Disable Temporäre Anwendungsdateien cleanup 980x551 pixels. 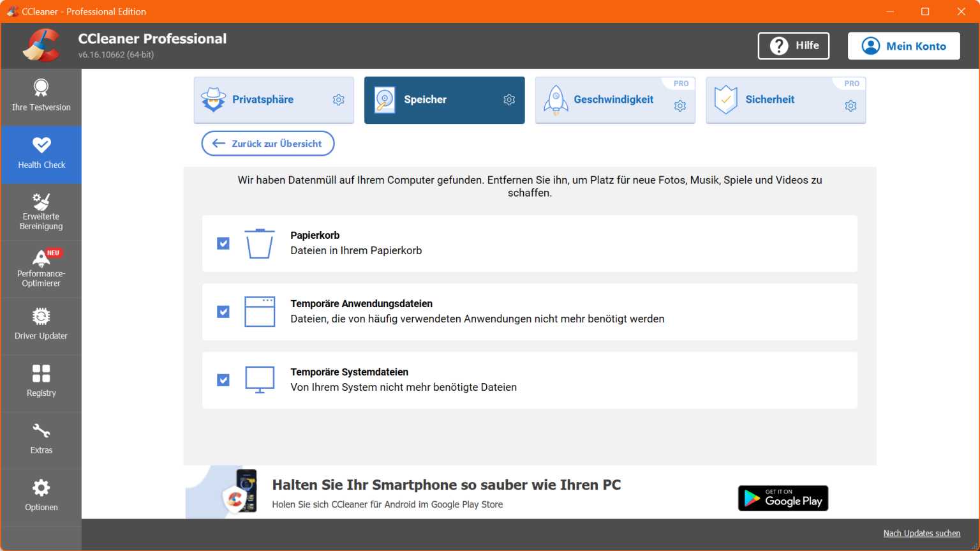click(223, 312)
